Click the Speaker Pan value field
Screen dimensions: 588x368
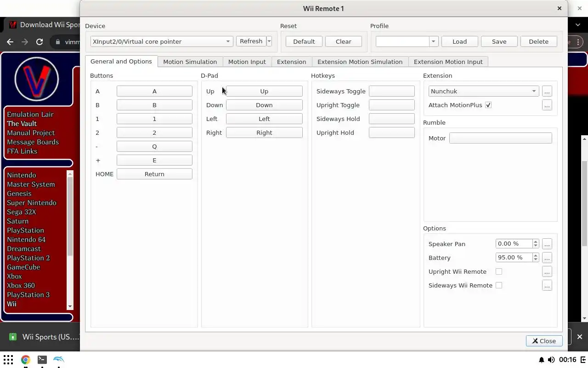[x=514, y=244]
